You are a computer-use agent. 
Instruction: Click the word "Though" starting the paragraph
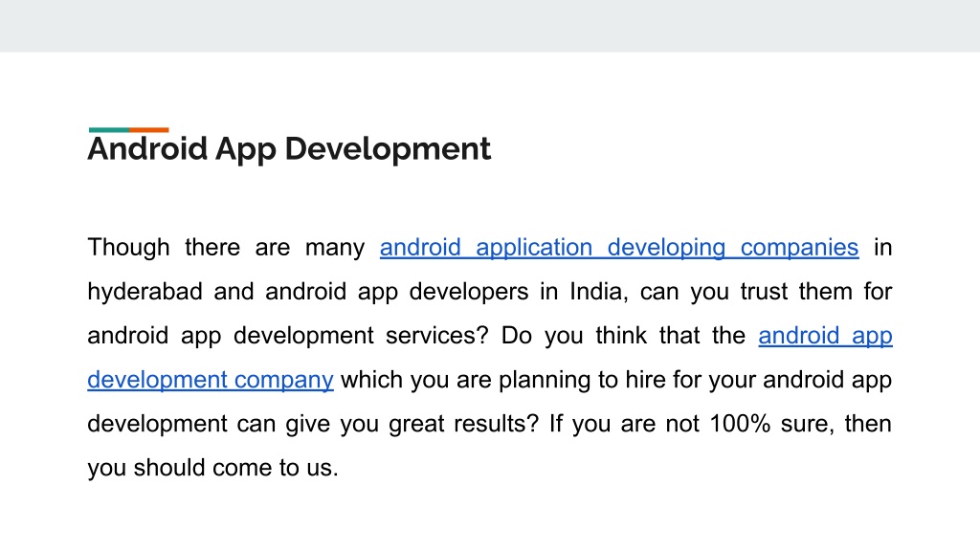tap(129, 248)
